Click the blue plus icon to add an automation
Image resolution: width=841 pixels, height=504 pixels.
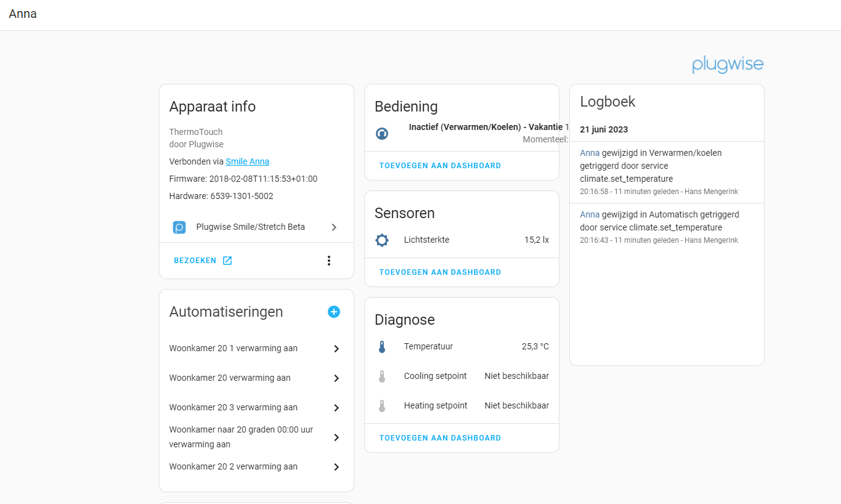pyautogui.click(x=333, y=312)
